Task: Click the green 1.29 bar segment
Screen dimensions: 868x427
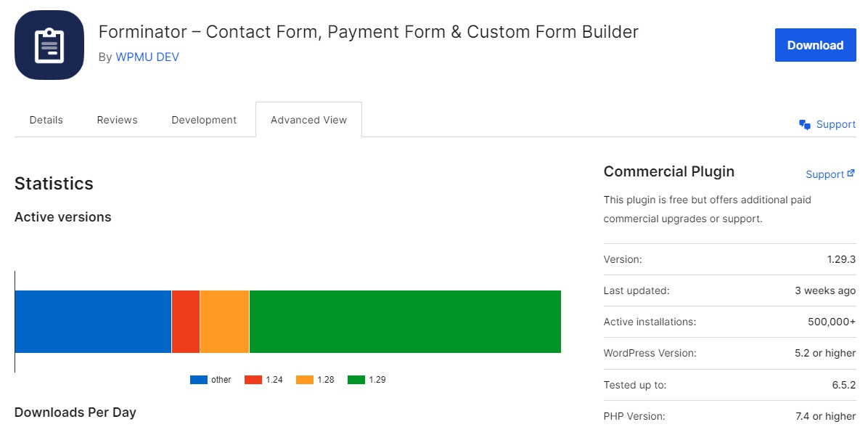Action: click(x=405, y=322)
